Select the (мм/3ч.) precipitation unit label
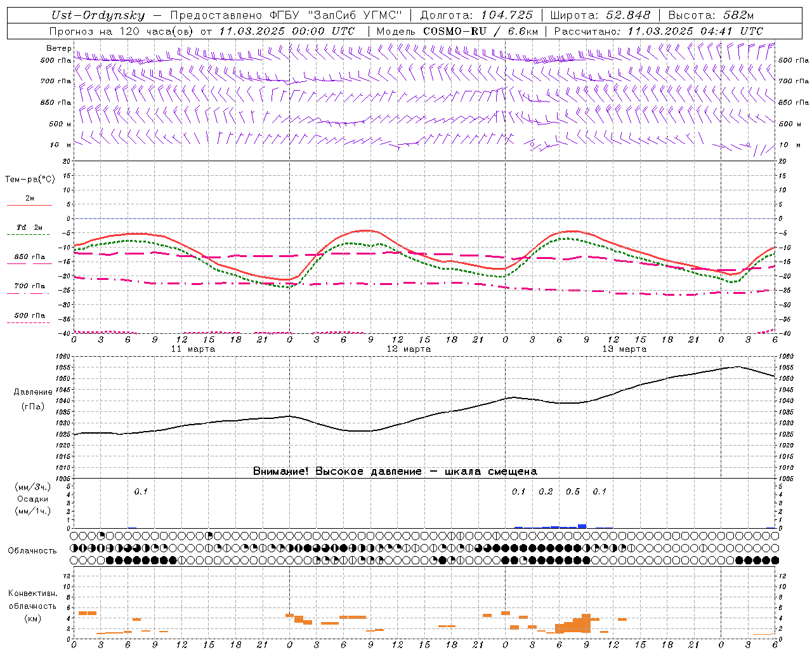Viewport: 812px width, 650px height. [33, 487]
